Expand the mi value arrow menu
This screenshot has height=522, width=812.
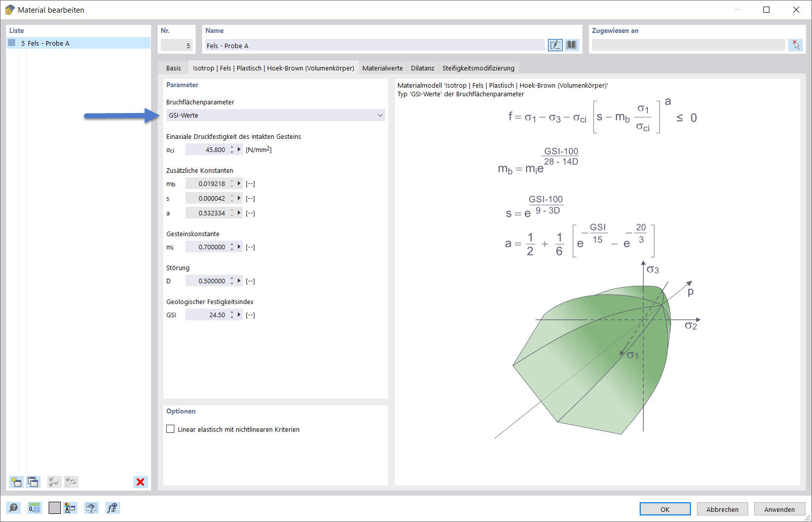239,247
